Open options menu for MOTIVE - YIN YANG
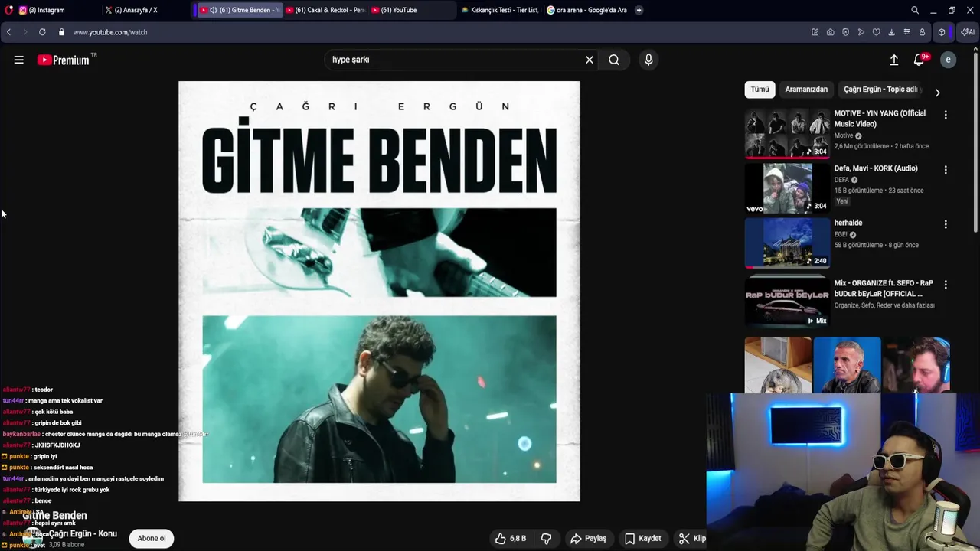The height and width of the screenshot is (551, 980). coord(946,115)
